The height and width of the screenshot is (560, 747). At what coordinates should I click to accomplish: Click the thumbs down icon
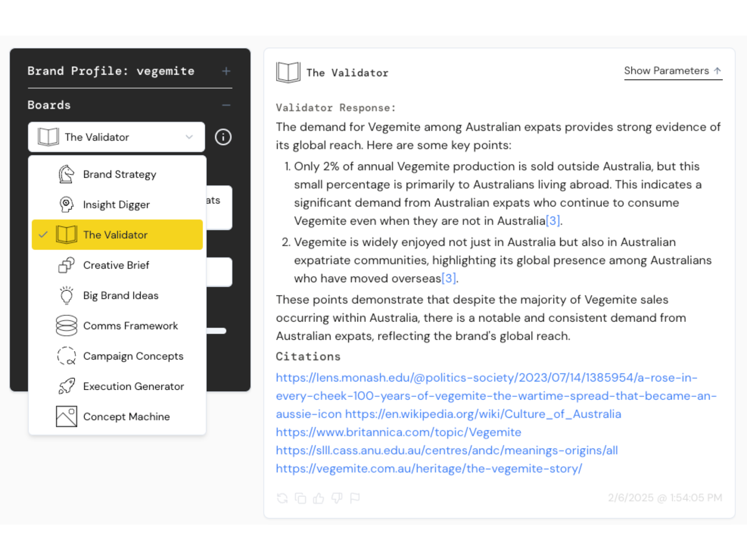(x=337, y=498)
